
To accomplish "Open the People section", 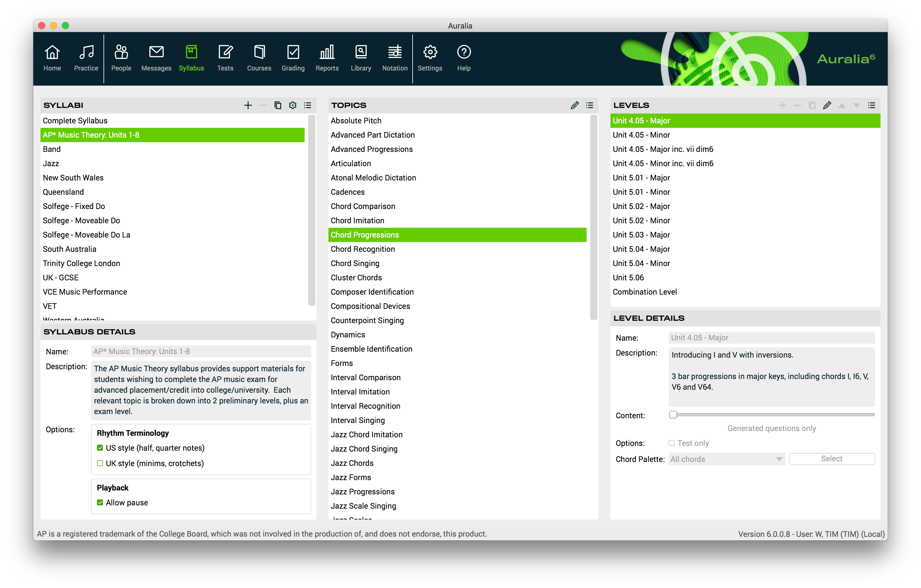I will tap(121, 57).
